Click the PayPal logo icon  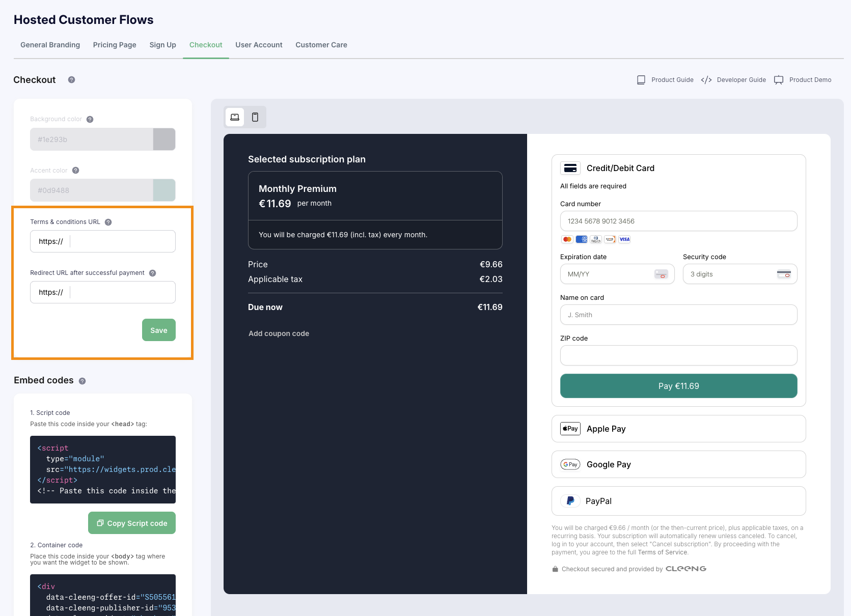tap(570, 501)
